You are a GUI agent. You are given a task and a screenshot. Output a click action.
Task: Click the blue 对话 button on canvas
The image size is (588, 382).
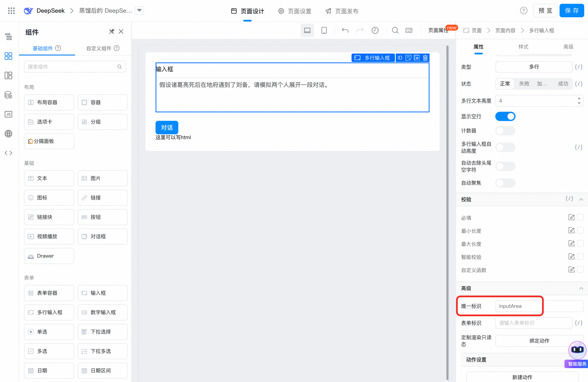coord(167,128)
